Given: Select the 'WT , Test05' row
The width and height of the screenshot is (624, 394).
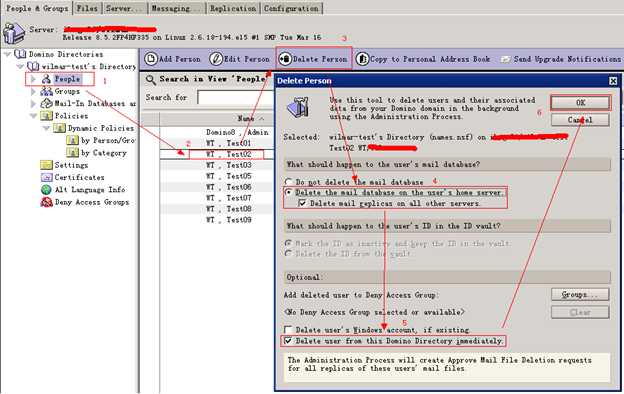Looking at the screenshot, I should (x=217, y=176).
